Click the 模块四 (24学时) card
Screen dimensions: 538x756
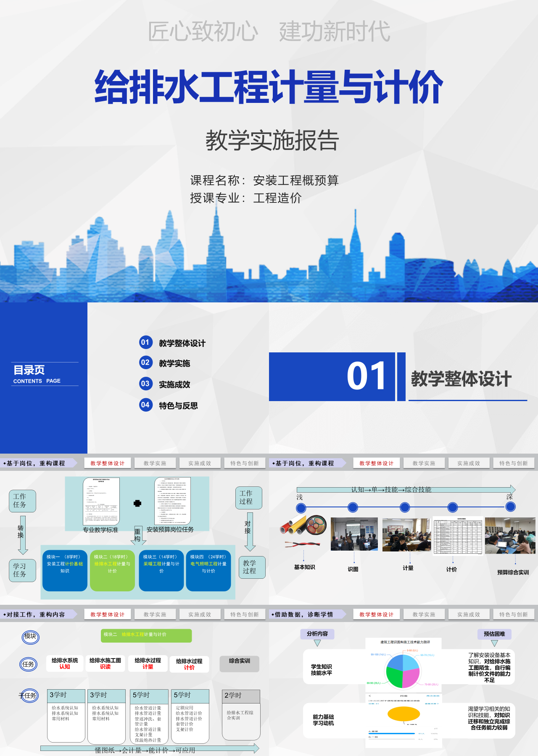click(208, 571)
